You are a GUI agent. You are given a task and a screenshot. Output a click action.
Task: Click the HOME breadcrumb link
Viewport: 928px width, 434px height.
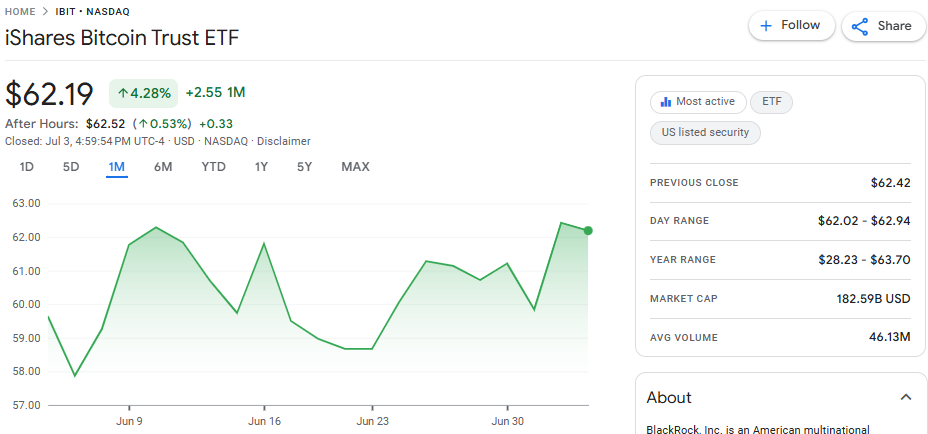[20, 11]
